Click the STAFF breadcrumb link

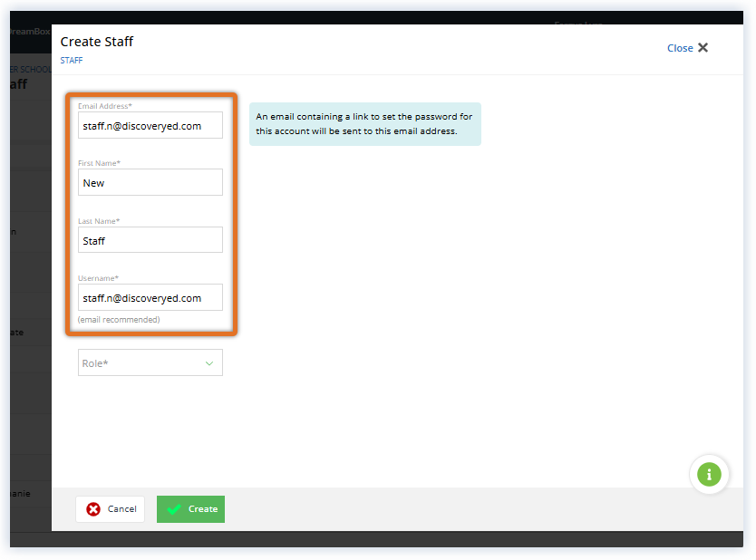pyautogui.click(x=72, y=60)
